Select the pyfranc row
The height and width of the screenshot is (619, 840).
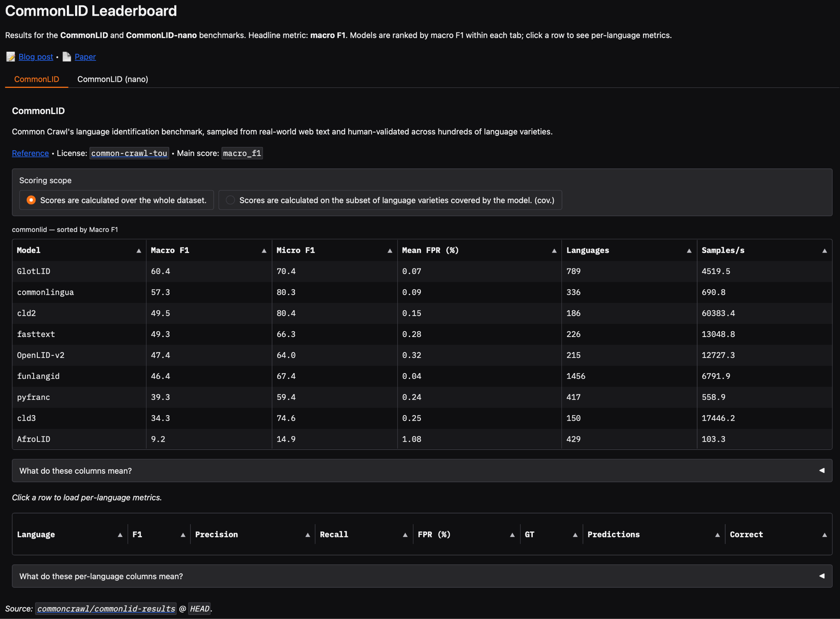pyautogui.click(x=422, y=397)
